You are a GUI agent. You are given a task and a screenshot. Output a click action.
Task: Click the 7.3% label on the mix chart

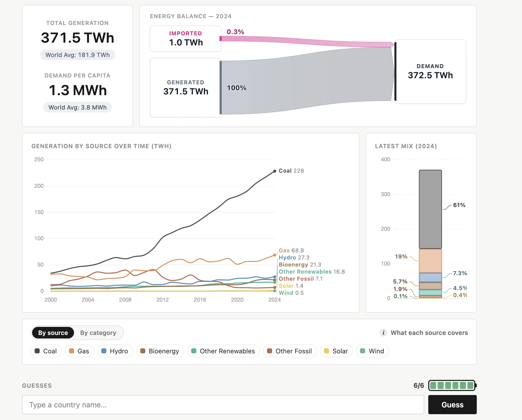pos(460,273)
